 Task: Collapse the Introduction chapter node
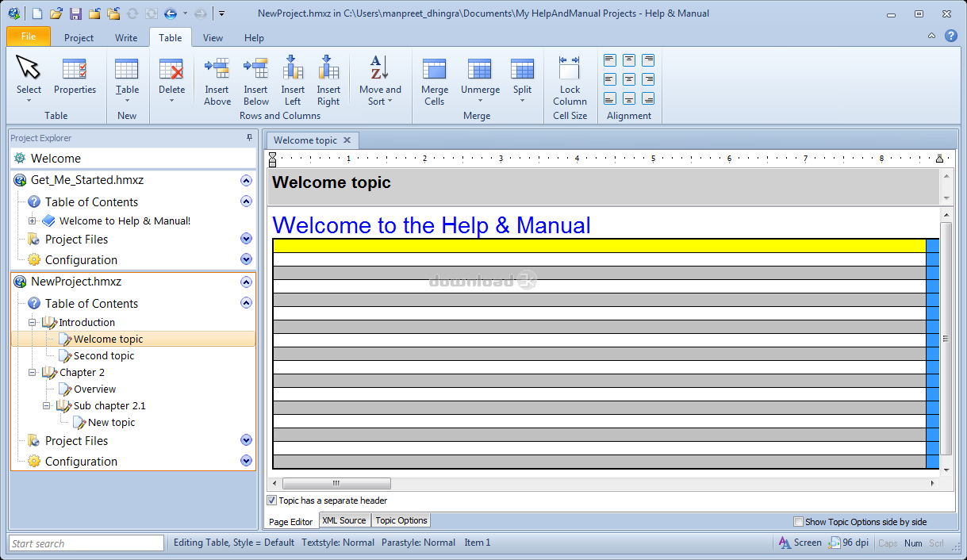[x=33, y=323]
